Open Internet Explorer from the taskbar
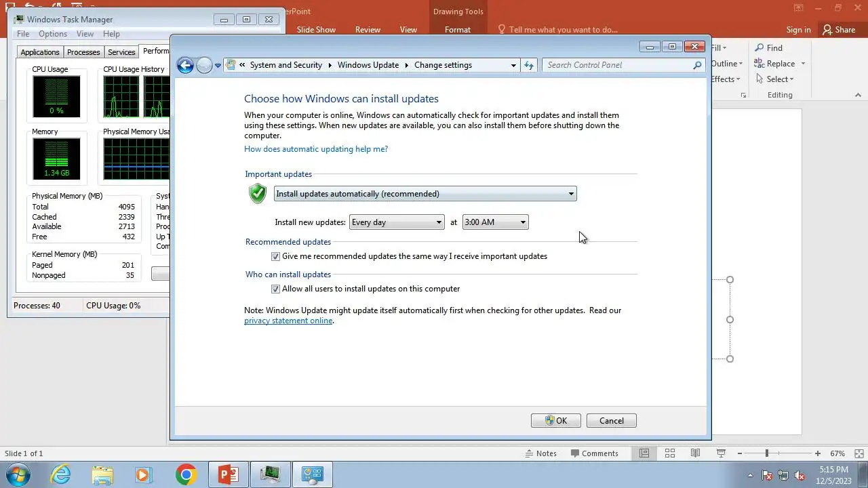Image resolution: width=868 pixels, height=488 pixels. point(61,474)
